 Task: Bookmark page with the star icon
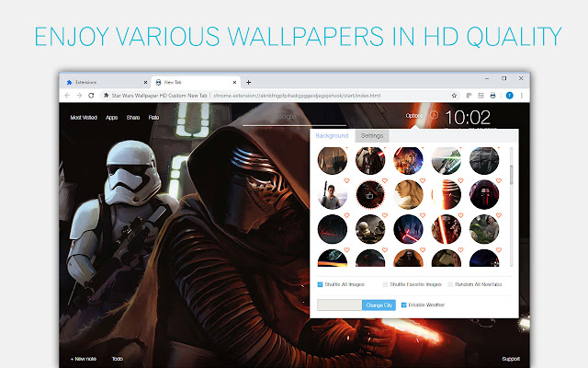pos(454,96)
